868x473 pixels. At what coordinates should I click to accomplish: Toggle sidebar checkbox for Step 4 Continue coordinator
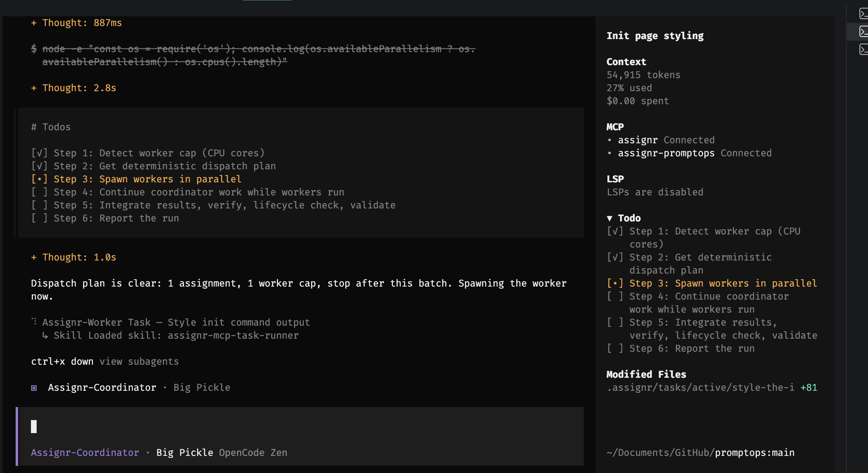[x=615, y=296]
